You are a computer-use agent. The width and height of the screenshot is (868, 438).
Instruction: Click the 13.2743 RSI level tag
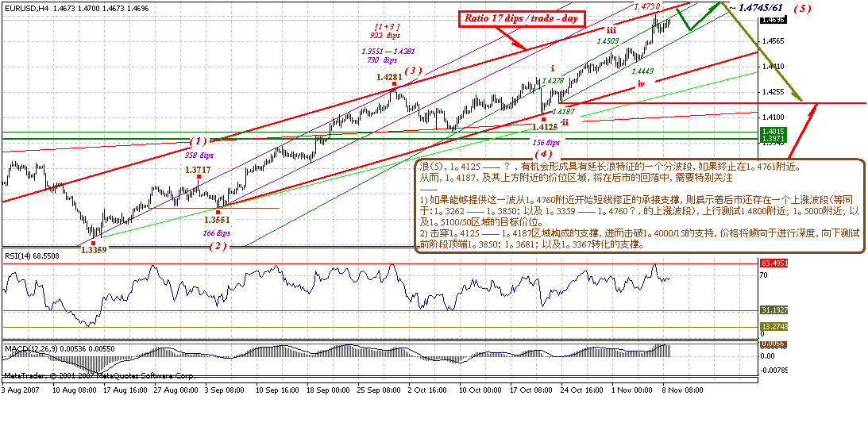(773, 327)
